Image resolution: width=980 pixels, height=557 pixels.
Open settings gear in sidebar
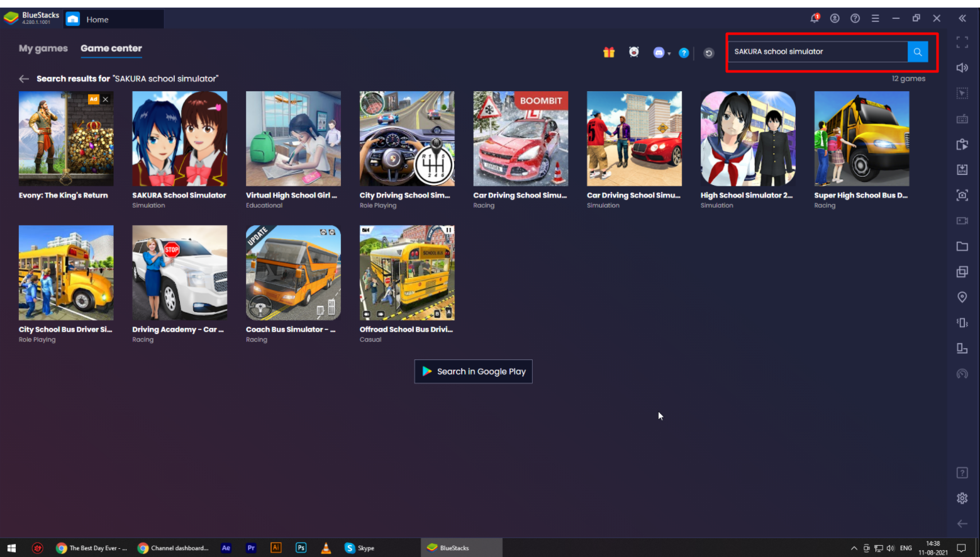962,498
